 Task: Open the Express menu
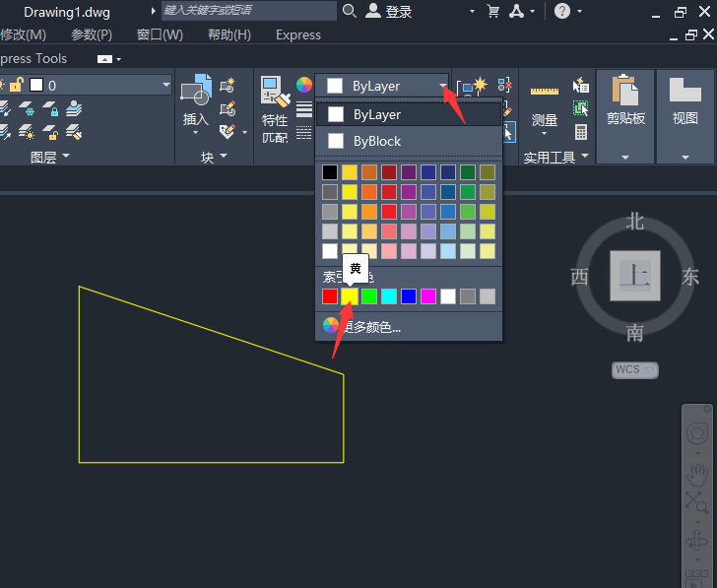point(298,34)
